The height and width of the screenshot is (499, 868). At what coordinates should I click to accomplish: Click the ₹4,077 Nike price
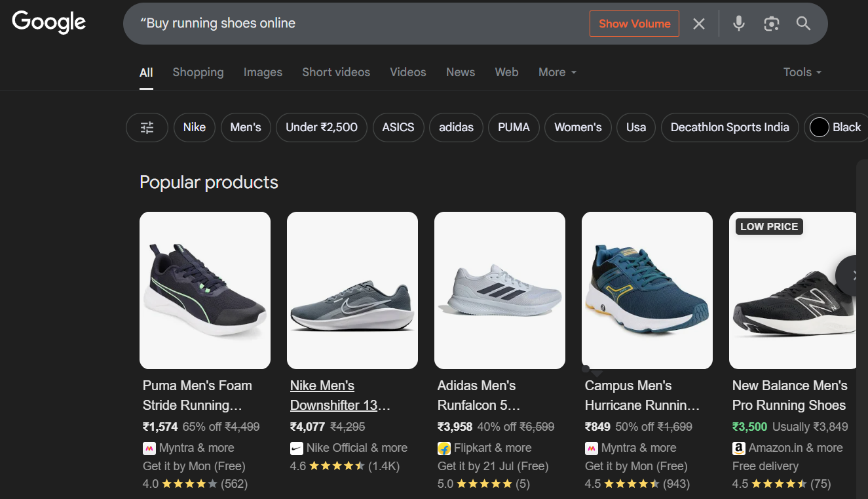(308, 427)
